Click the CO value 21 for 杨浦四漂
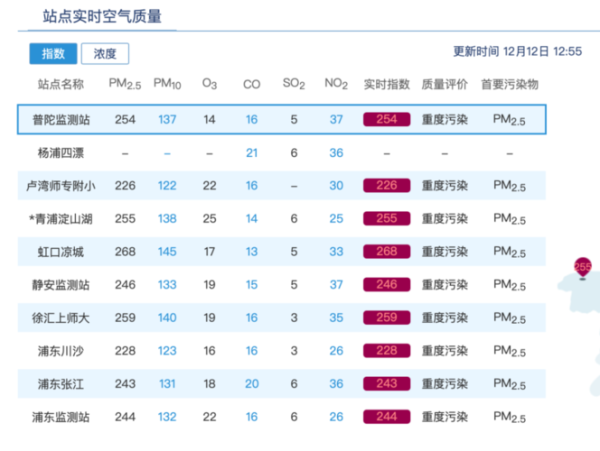The image size is (600, 451). (x=251, y=153)
